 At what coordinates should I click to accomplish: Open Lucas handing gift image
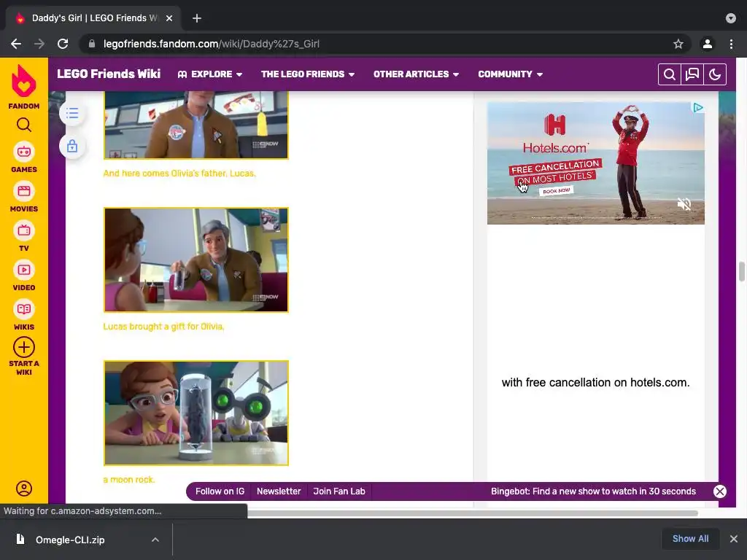point(196,260)
